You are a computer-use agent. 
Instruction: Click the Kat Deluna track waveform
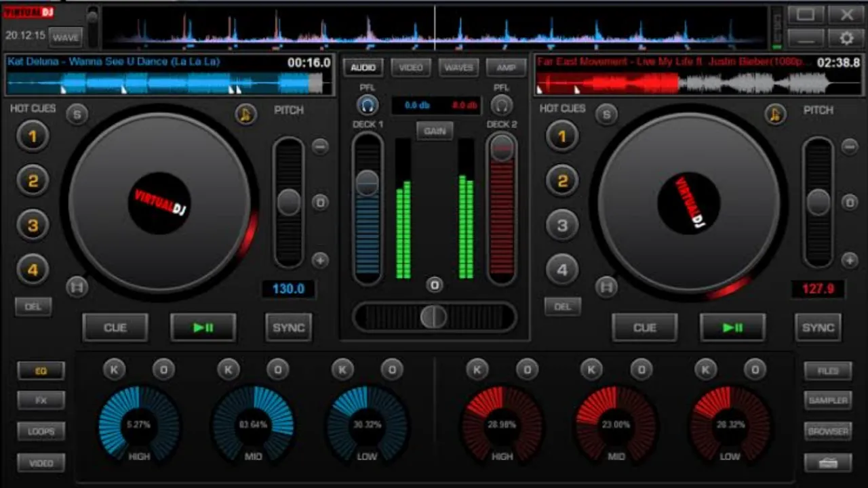169,83
